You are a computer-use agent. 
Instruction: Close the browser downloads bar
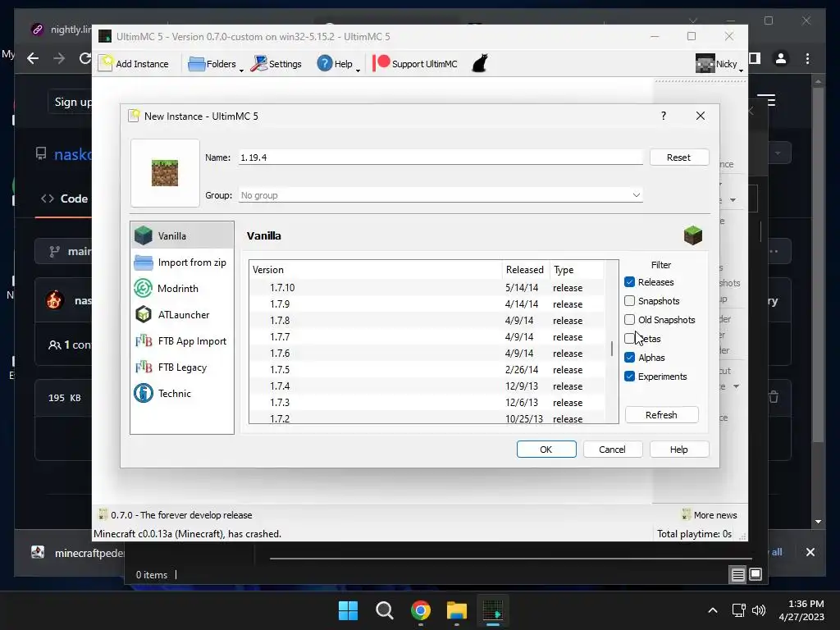tap(810, 552)
